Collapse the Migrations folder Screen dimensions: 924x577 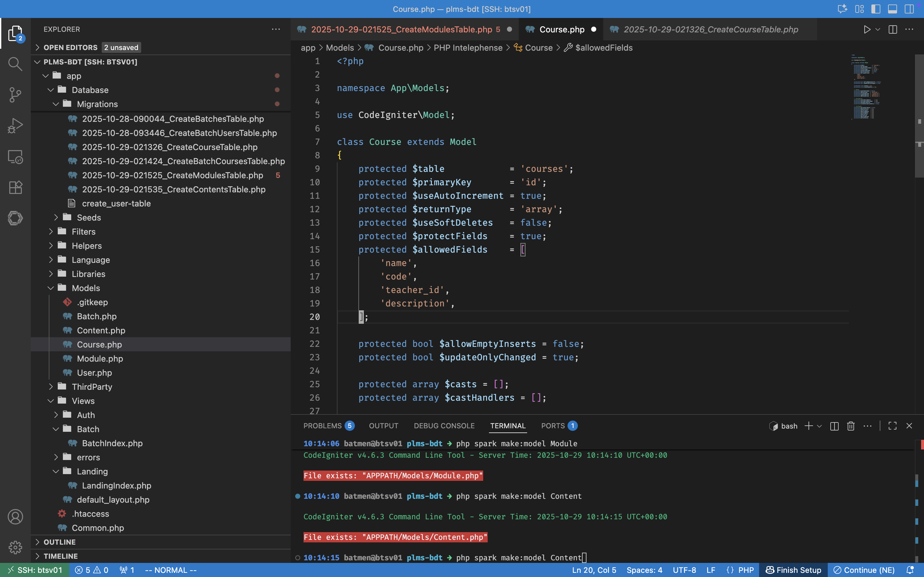97,104
